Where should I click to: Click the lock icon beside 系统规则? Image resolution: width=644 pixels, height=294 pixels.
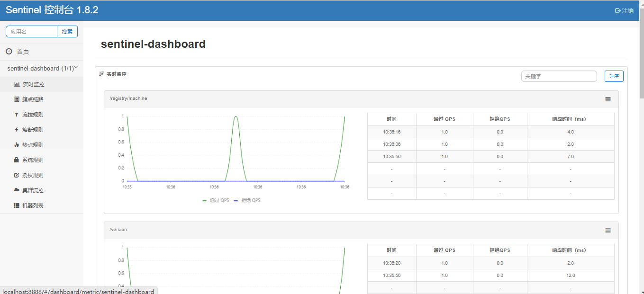[x=17, y=160]
